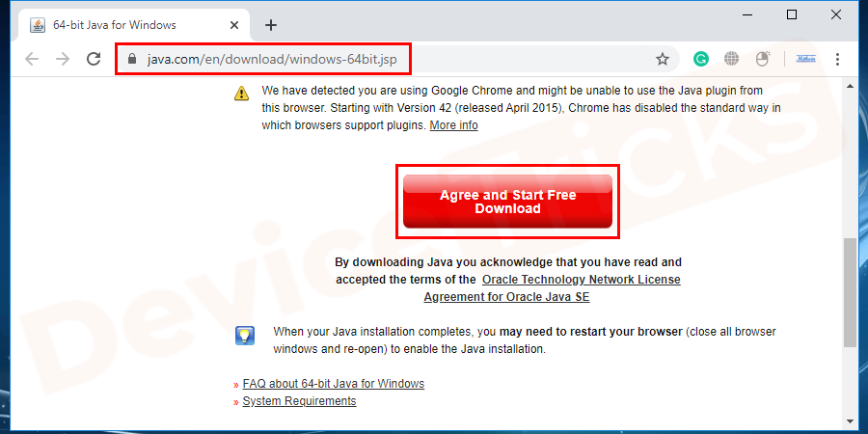Click the browser back arrow
The width and height of the screenshot is (868, 434).
click(32, 59)
